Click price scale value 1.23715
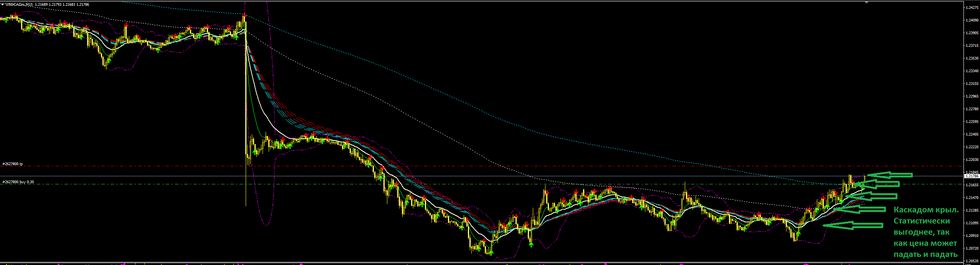Viewport: 980px width, 265px height. coord(972,45)
